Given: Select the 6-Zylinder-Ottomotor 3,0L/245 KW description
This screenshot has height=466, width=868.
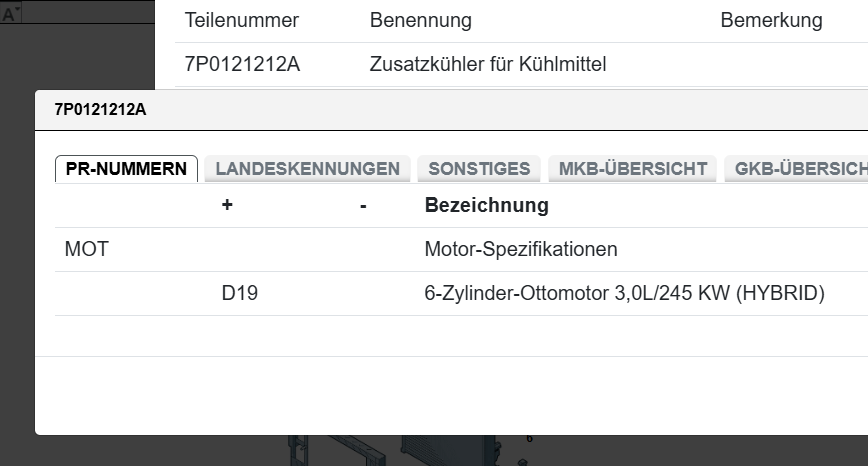Looking at the screenshot, I should coord(624,294).
